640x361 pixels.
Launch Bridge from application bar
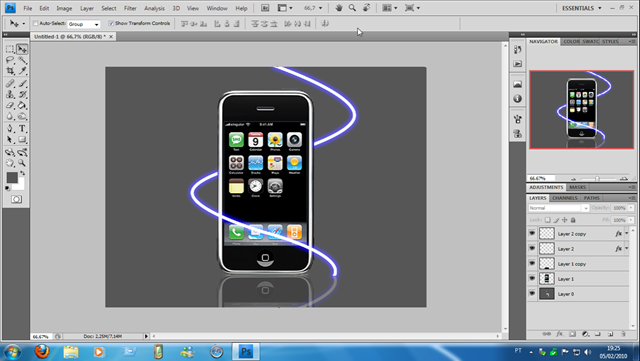pos(265,8)
